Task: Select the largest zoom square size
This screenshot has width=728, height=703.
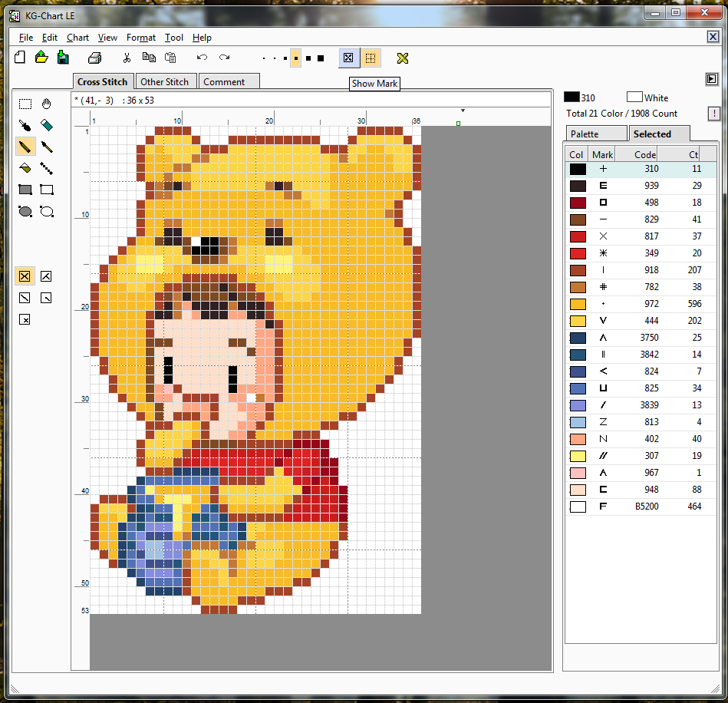Action: (x=321, y=58)
